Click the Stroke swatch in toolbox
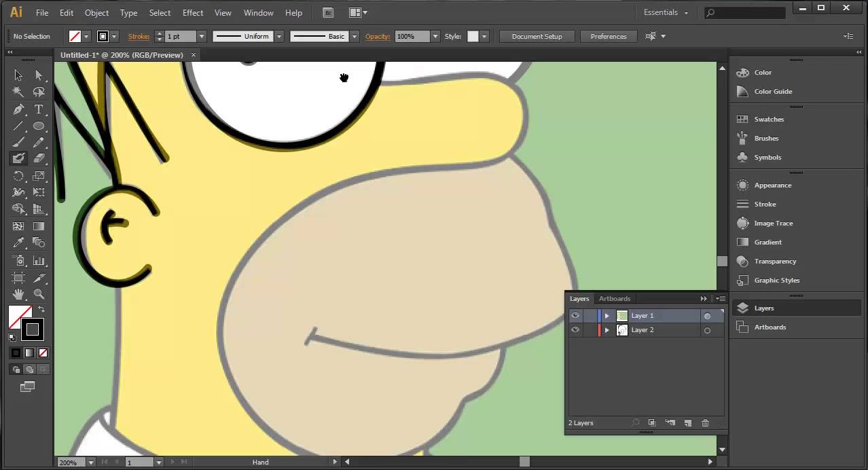The image size is (868, 470). click(x=33, y=330)
